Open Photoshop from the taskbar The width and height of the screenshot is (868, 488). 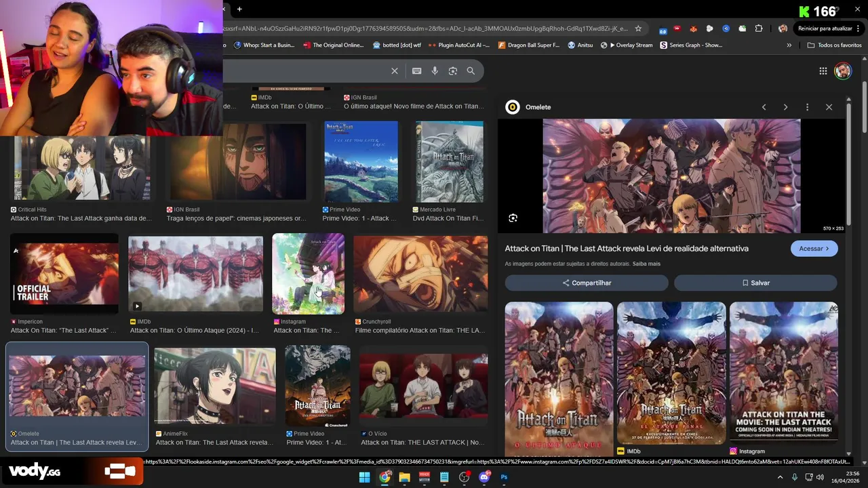pos(504,477)
